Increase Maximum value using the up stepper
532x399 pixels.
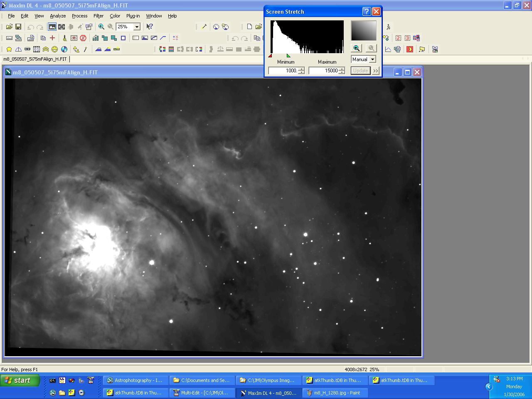point(342,69)
